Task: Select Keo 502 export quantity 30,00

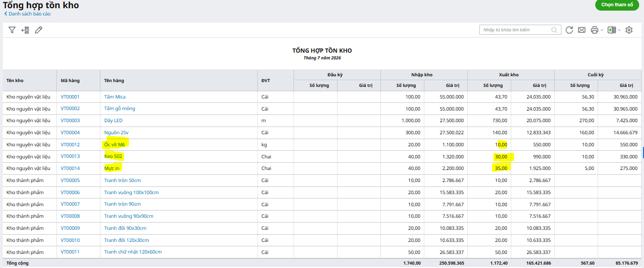Action: coord(502,156)
